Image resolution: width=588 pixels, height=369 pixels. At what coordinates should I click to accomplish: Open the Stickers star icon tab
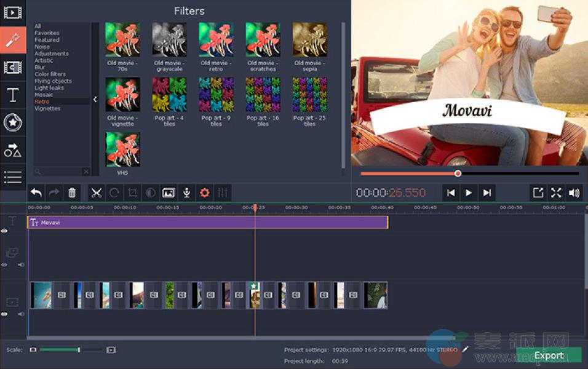[12, 122]
